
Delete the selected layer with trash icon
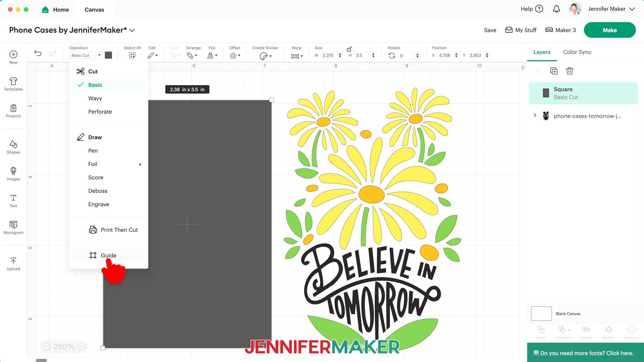570,71
